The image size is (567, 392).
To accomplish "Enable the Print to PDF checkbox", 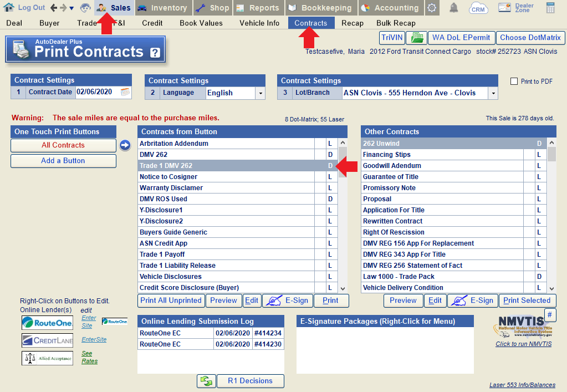I will [x=514, y=82].
